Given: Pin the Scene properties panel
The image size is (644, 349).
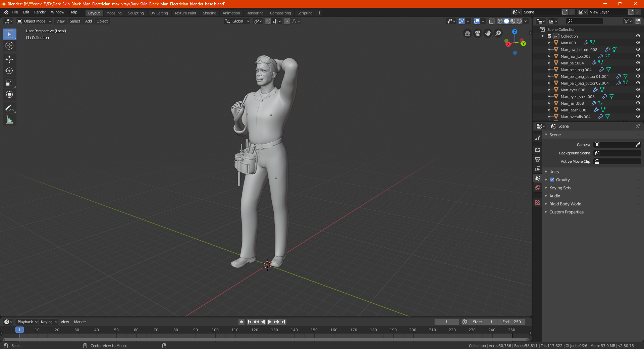Looking at the screenshot, I should 638,126.
